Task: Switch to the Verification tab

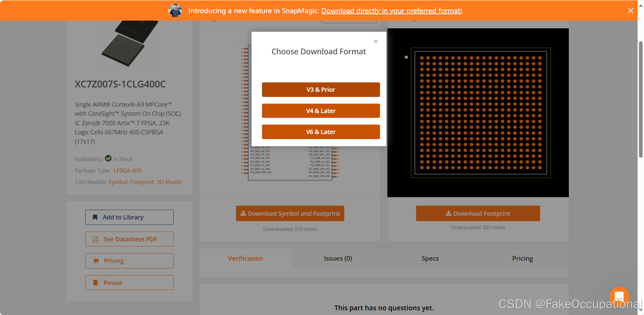Action: click(x=245, y=258)
